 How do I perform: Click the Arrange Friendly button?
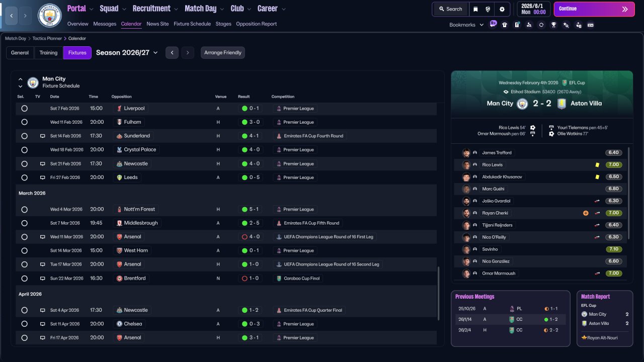coord(223,53)
